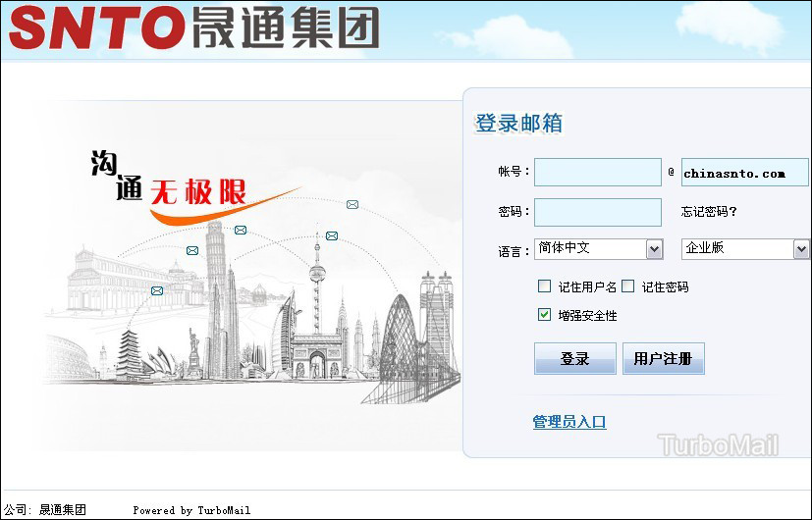
Task: Click the topmost envelope icon in the illustration
Action: click(352, 205)
